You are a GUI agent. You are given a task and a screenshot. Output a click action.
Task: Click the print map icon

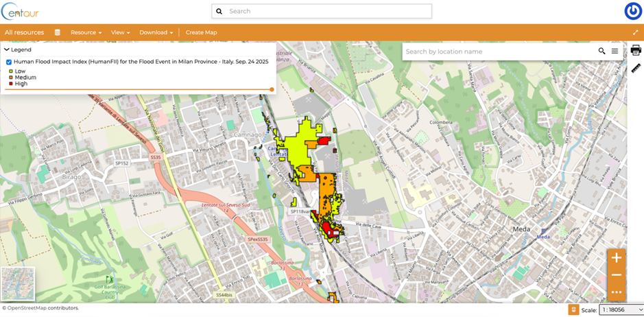[x=635, y=50]
